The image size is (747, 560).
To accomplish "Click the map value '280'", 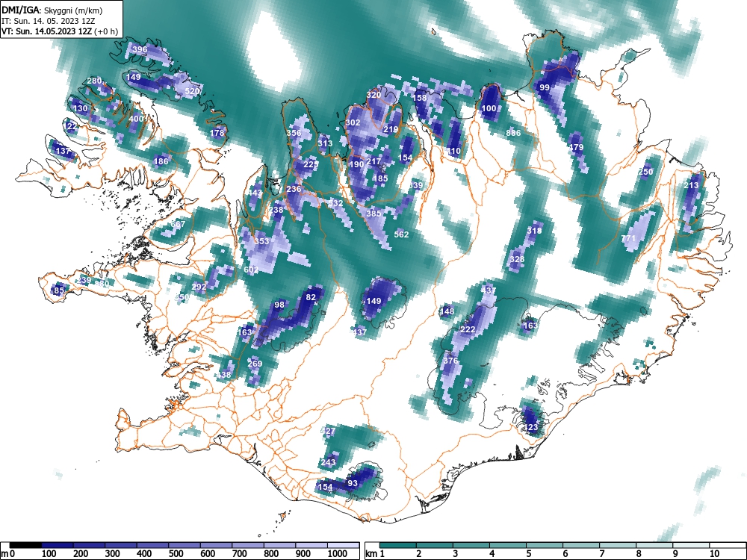I will tap(94, 81).
